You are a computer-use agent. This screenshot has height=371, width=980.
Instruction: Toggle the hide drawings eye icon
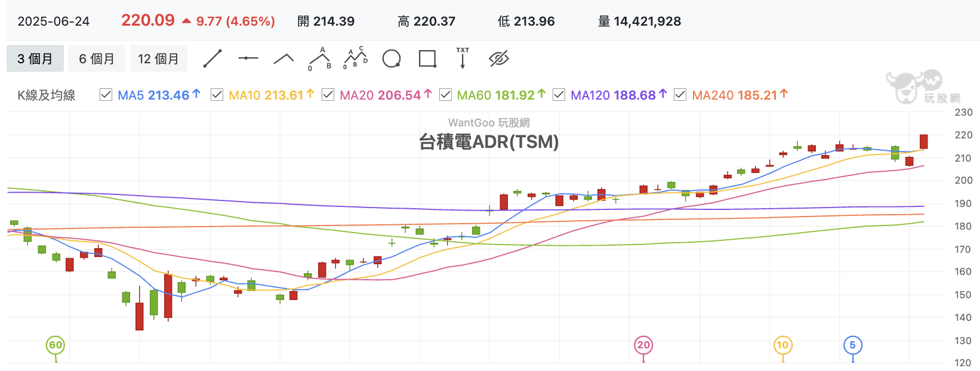(498, 58)
